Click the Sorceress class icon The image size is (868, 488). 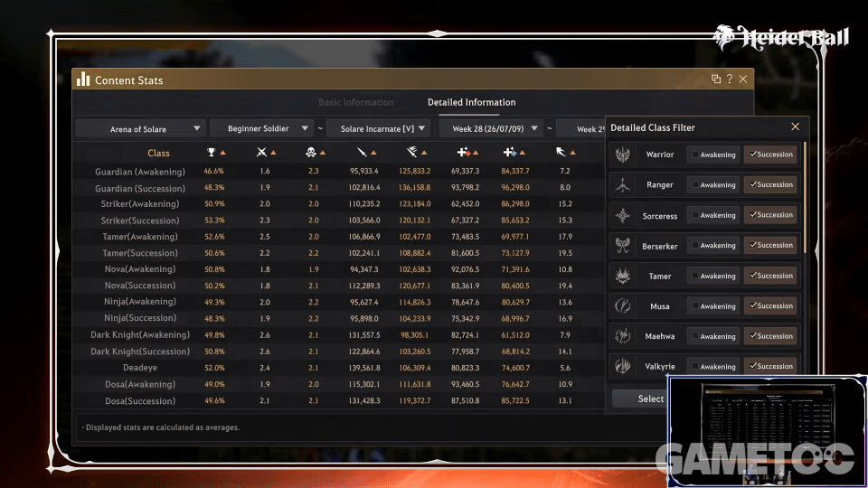pyautogui.click(x=623, y=215)
